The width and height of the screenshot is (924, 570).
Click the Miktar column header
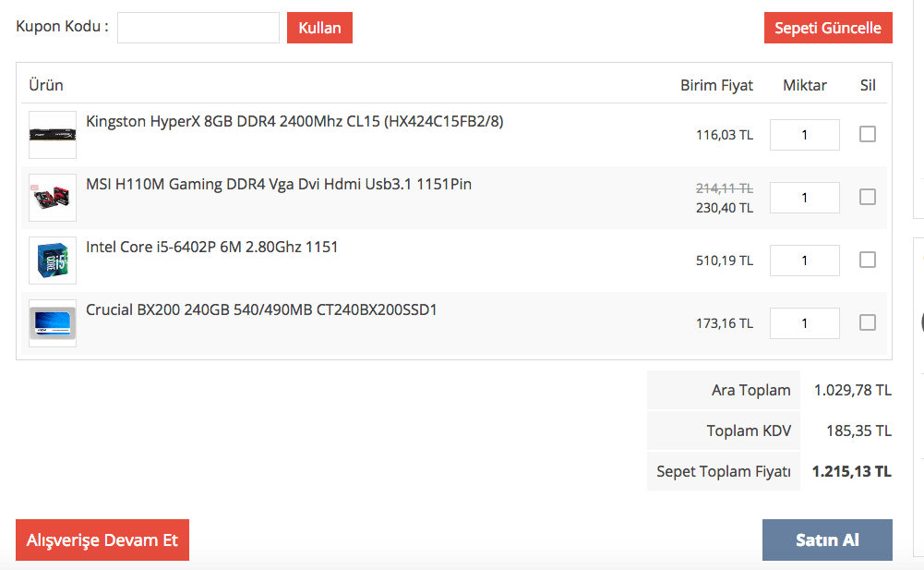804,86
